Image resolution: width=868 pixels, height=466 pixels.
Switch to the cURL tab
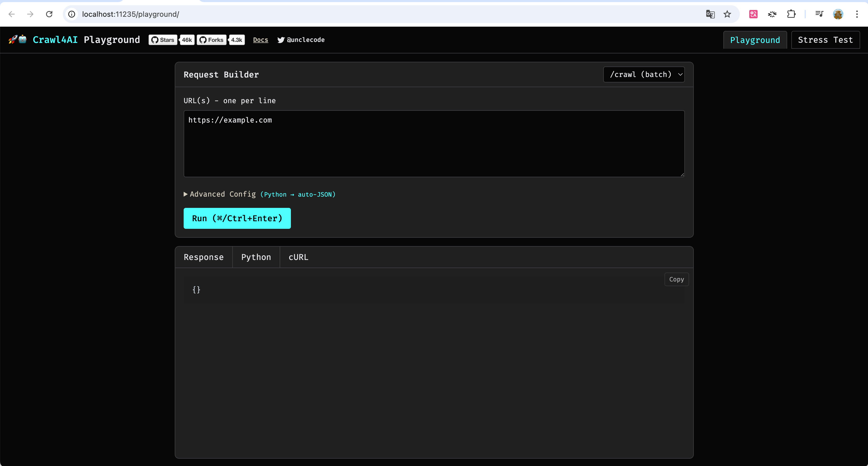(x=298, y=257)
